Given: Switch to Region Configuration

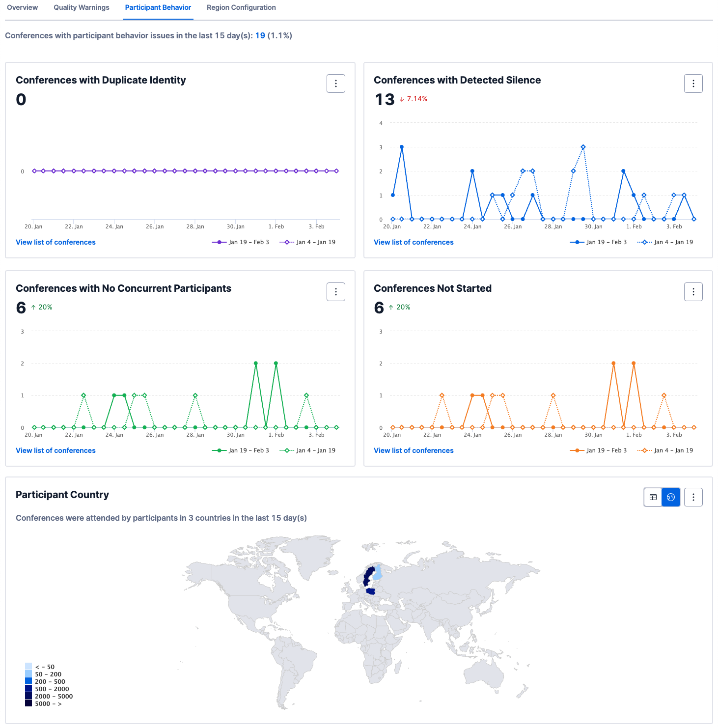Looking at the screenshot, I should point(241,7).
